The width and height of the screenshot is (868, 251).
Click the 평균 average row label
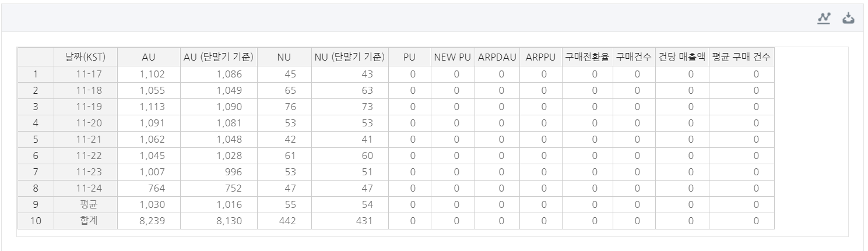[x=86, y=204]
